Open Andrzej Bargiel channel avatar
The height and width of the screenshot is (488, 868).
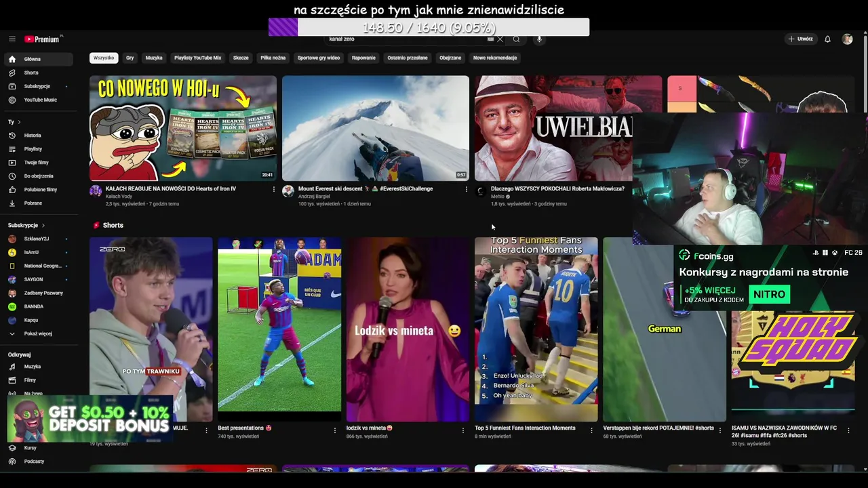[288, 191]
